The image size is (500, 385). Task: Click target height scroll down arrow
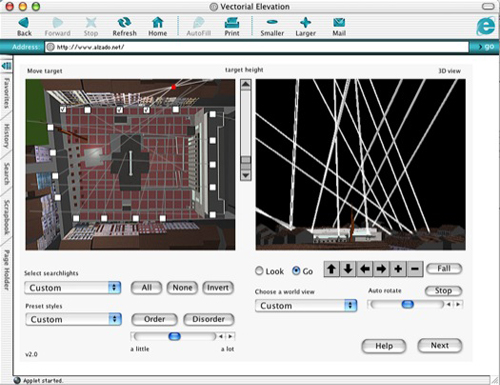246,175
